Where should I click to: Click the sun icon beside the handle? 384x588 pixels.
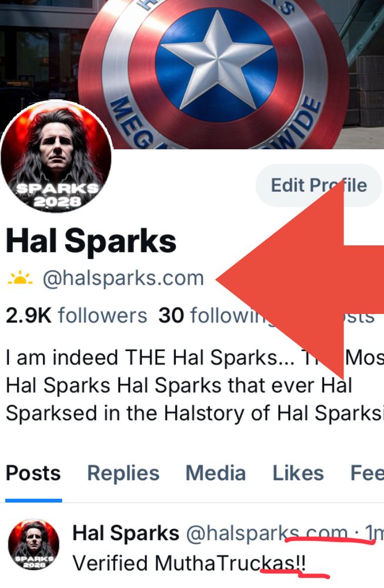tap(20, 278)
